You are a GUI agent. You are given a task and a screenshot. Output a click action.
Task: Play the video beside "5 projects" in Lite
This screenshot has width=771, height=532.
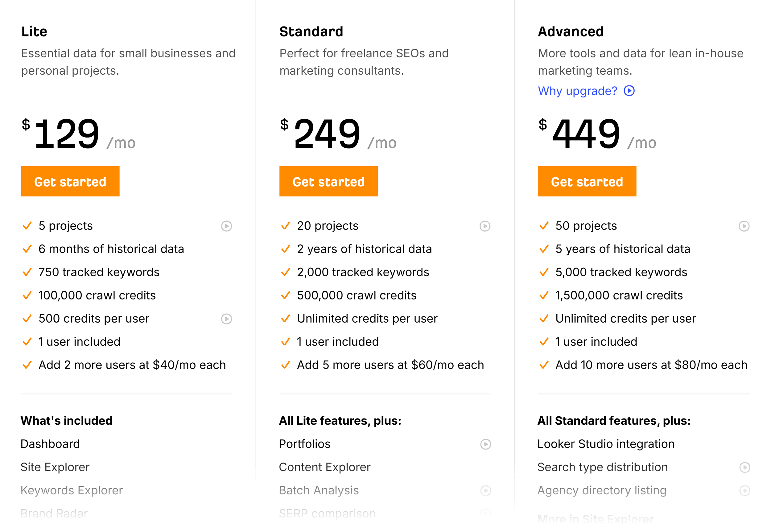[x=227, y=226]
